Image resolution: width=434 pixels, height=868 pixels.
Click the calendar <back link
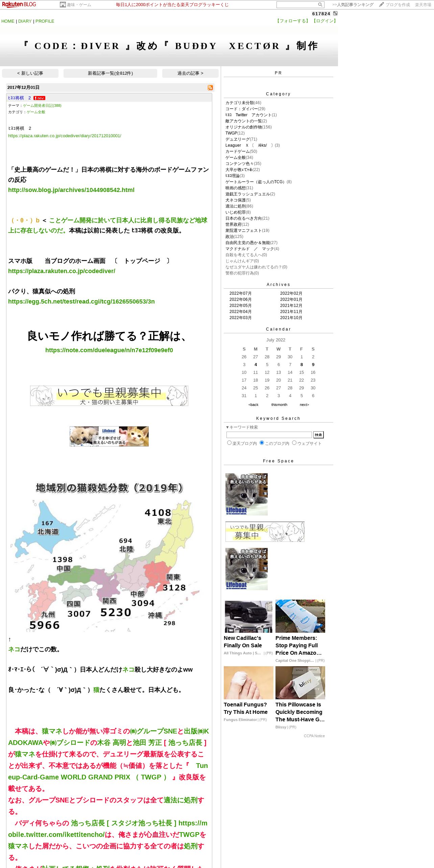(253, 405)
